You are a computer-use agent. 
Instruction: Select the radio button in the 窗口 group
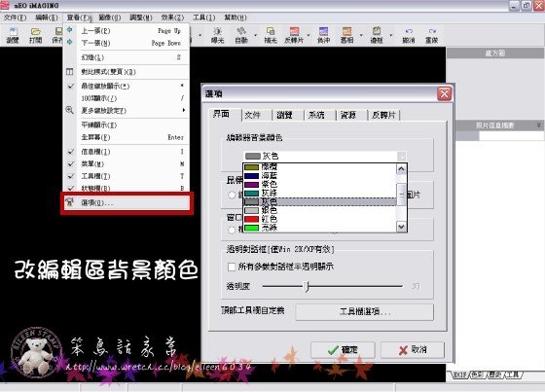[x=232, y=230]
